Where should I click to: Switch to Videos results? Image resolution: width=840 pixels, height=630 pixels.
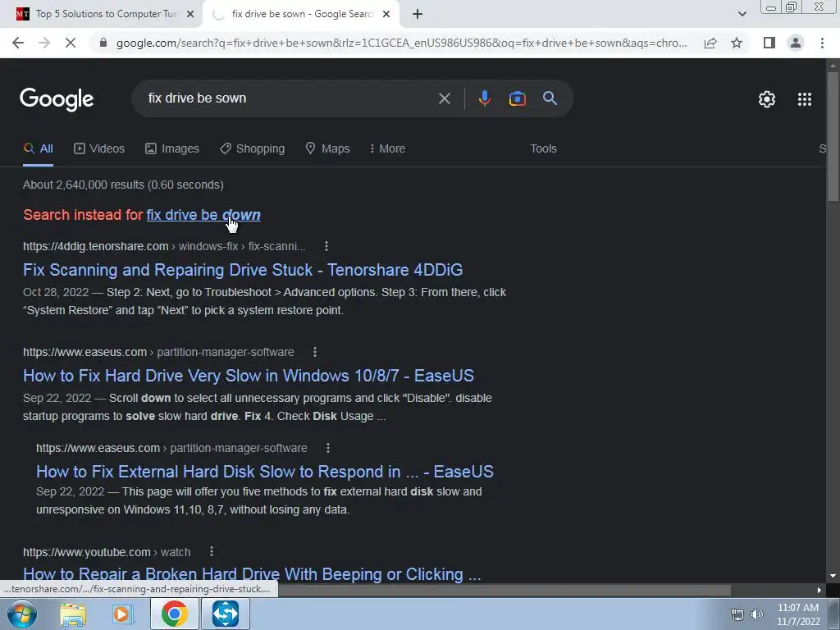point(99,148)
